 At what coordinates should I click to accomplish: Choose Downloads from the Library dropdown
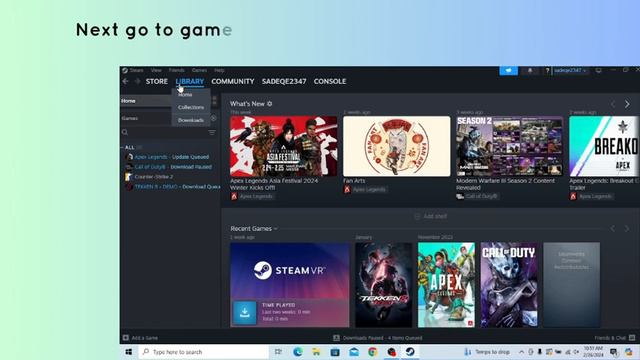[191, 120]
